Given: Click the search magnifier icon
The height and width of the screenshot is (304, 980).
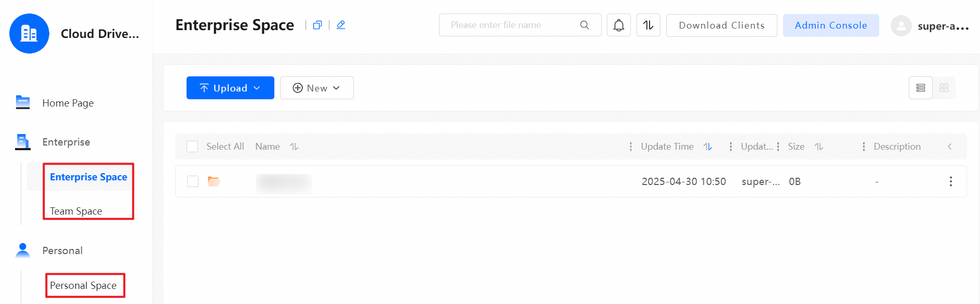Looking at the screenshot, I should [585, 25].
